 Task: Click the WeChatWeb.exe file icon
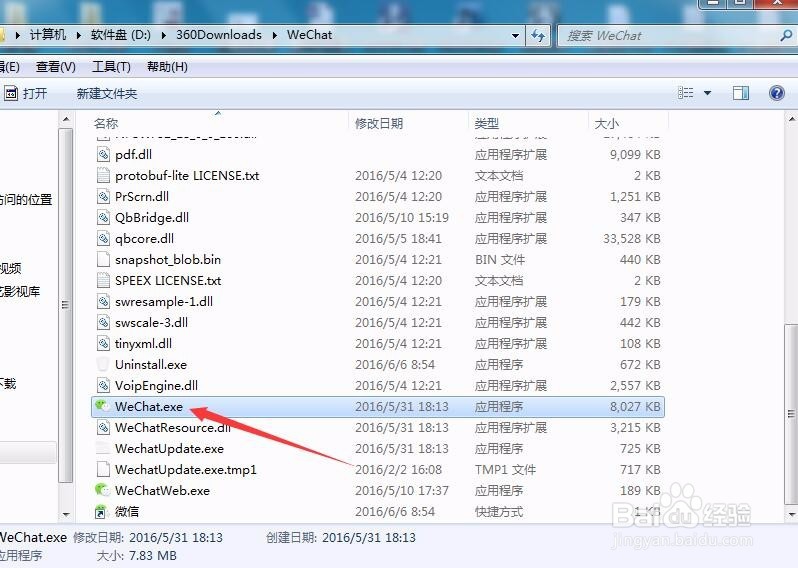pos(102,491)
